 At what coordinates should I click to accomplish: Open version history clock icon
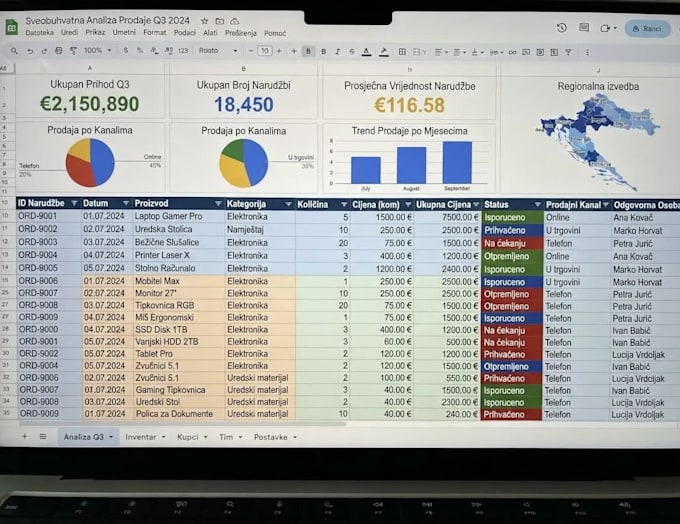(562, 28)
